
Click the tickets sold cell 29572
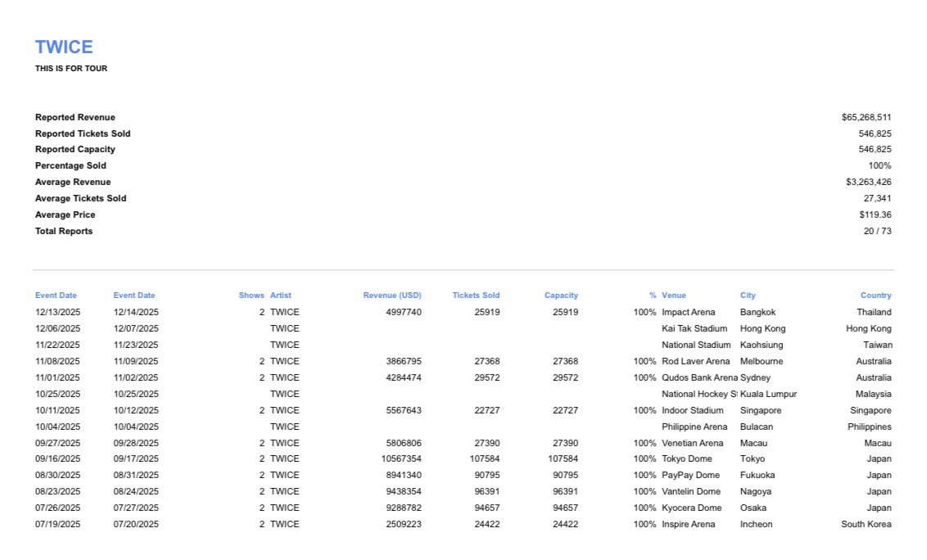pyautogui.click(x=487, y=377)
